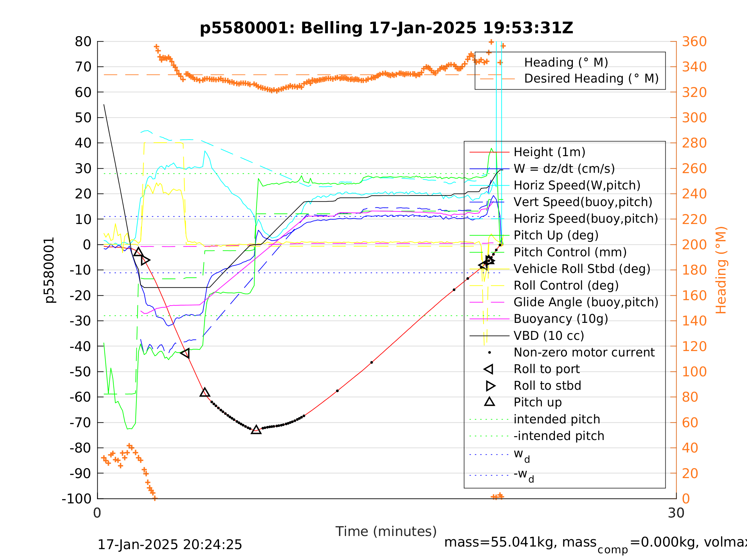Click the roll-to-stbd marker near start of dive
Screen dimensions: 747x560
(145, 260)
